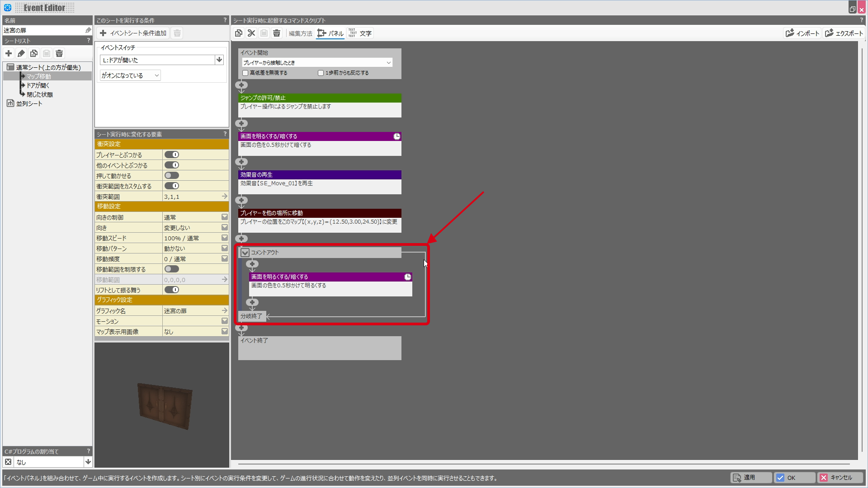
Task: Click the cut scissors icon in script toolbar
Action: tap(251, 33)
